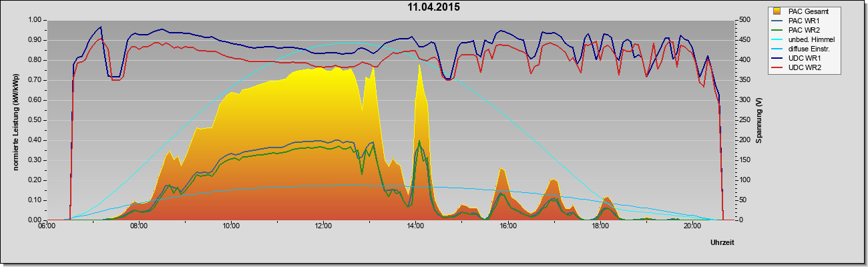This screenshot has width=868, height=267.
Task: Click the 16:00 time axis label
Action: coord(507,226)
